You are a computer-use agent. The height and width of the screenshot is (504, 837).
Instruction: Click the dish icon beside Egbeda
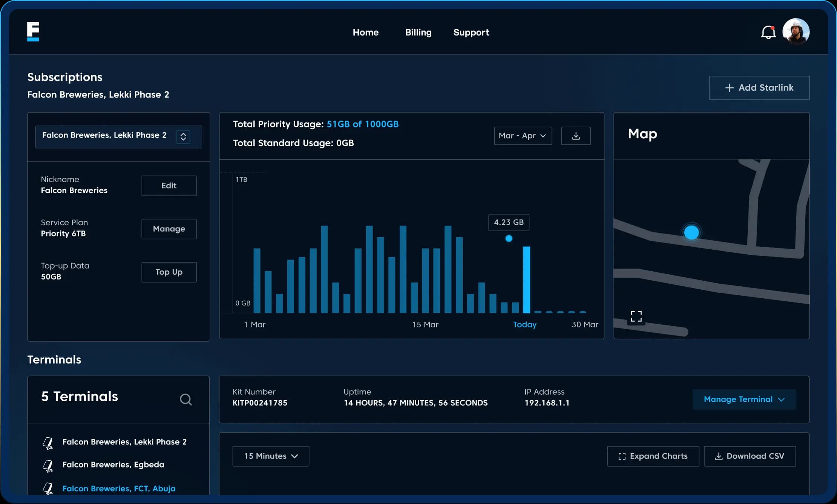click(48, 466)
